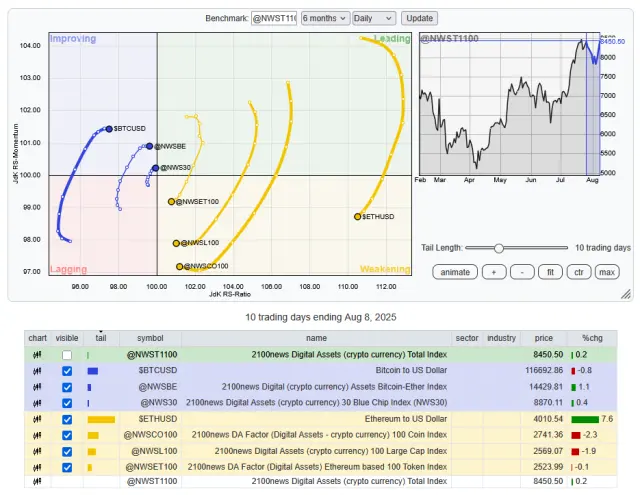This screenshot has width=640, height=495.
Task: Click the yellow tail swatch for @NWSCO100
Action: (93, 435)
